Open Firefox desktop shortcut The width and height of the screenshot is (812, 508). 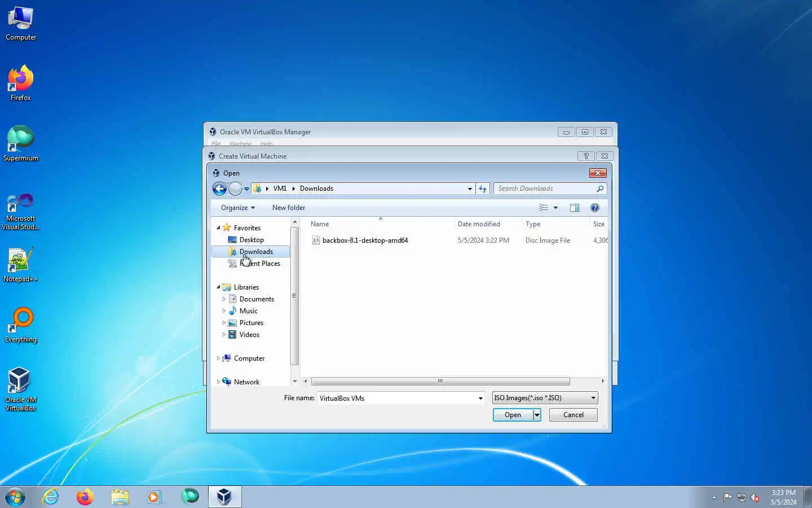(x=21, y=84)
